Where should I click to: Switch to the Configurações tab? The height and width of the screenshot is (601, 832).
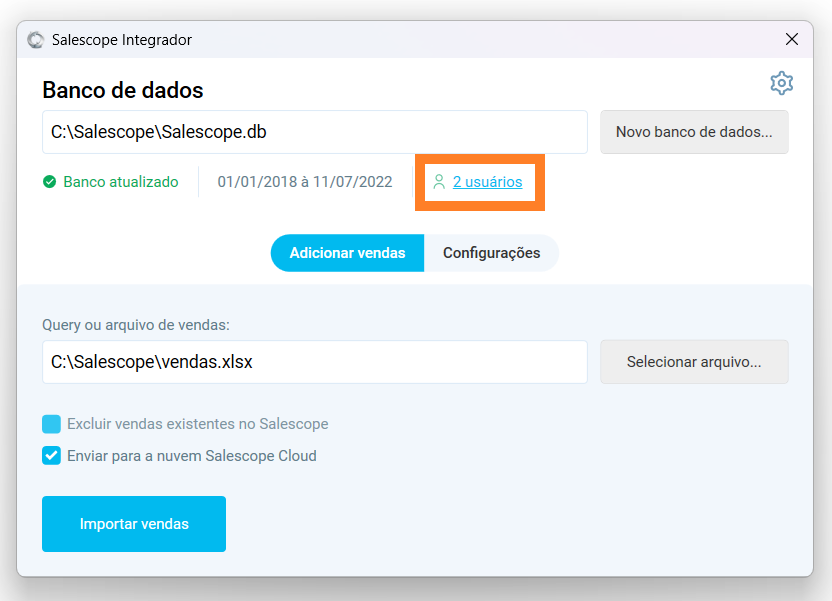pos(491,253)
